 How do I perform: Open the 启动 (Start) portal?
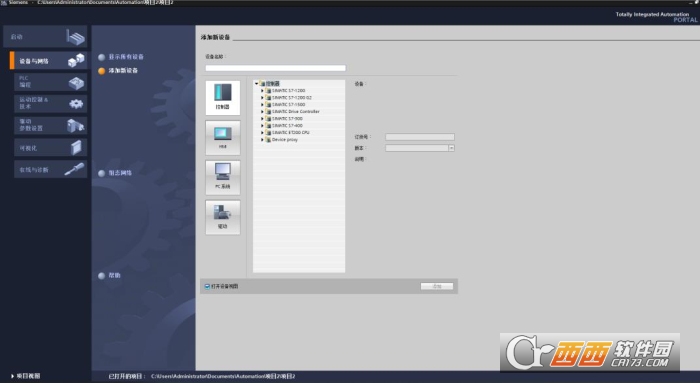click(45, 37)
